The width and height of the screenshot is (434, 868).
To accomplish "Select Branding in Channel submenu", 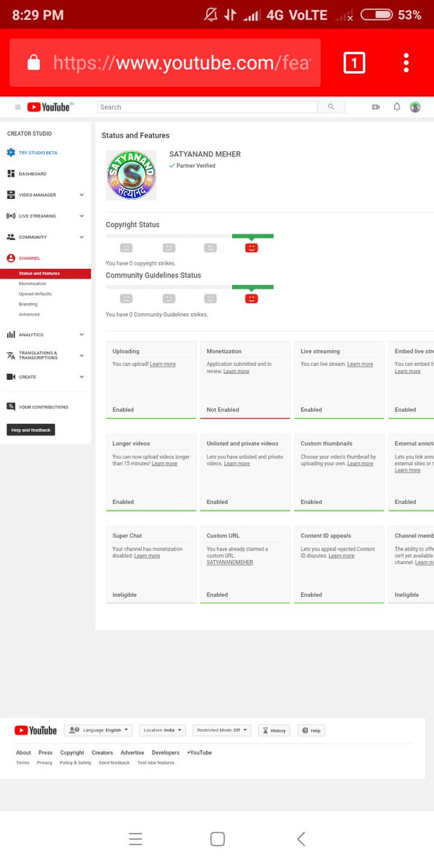I will coord(28,304).
